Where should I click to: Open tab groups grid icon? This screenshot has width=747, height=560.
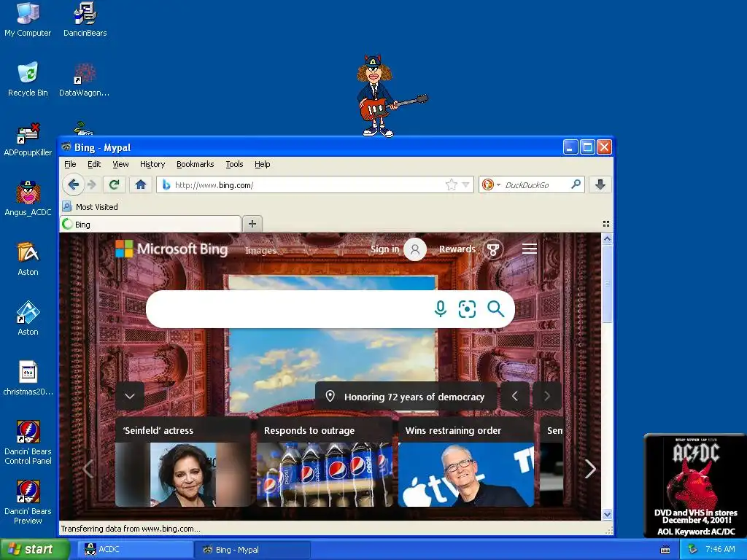pos(606,223)
